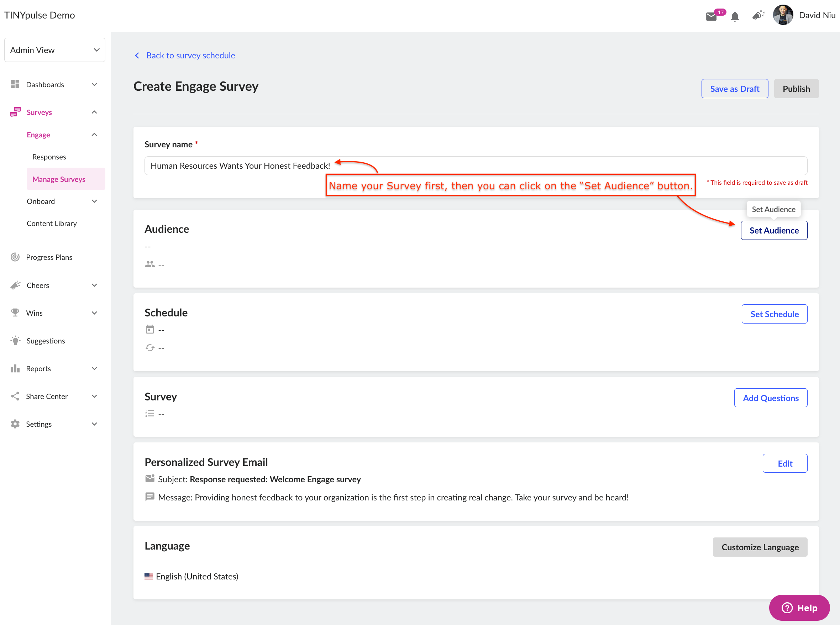Click the David Niu username
Screen dimensions: 840x625
pos(817,15)
